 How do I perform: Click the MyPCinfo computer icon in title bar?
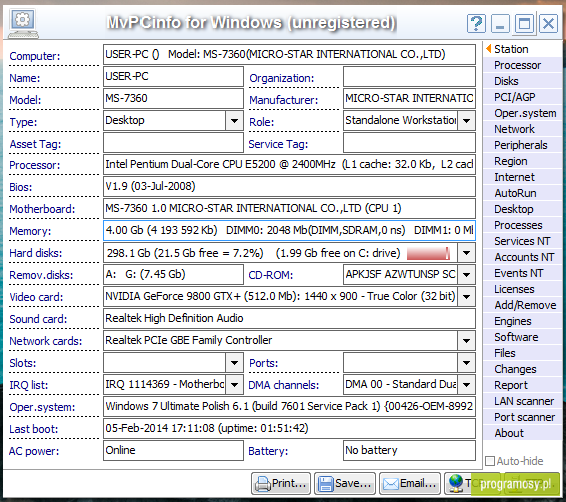23,23
